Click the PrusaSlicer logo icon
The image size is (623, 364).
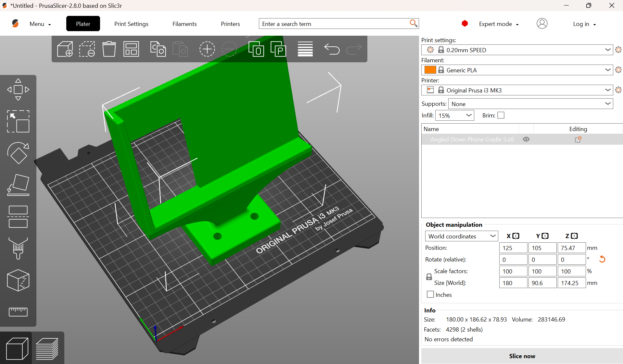(15, 24)
